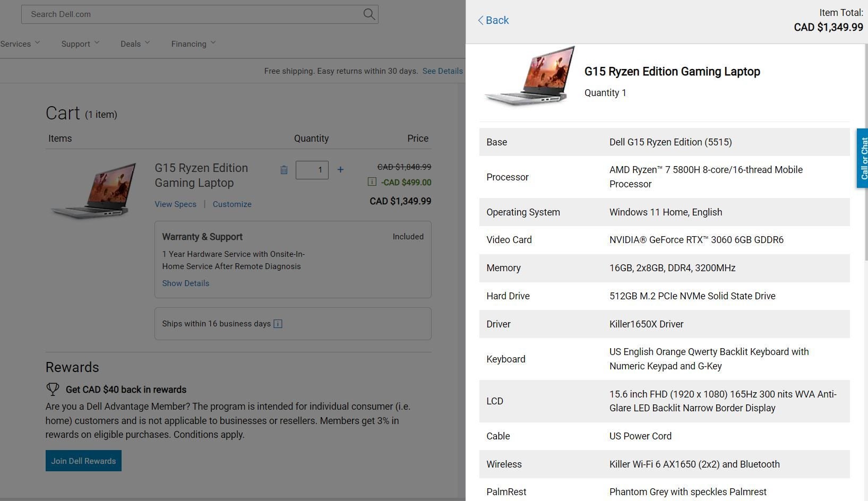Click the rewards trophy icon
This screenshot has height=501, width=868.
[x=53, y=389]
